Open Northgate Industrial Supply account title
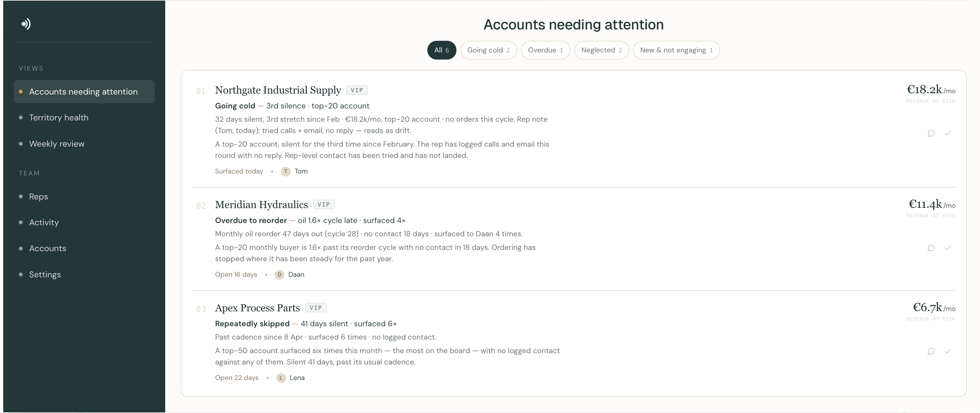This screenshot has width=980, height=413. click(278, 90)
